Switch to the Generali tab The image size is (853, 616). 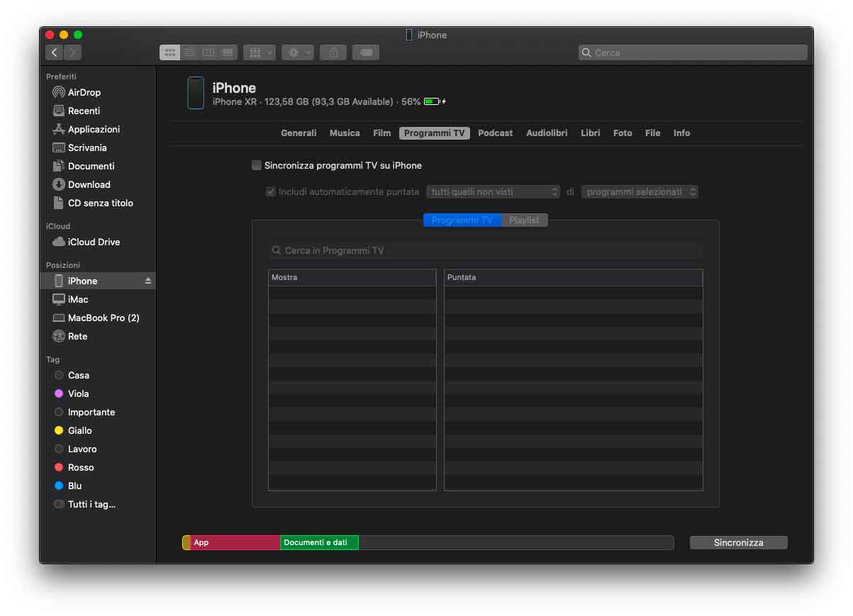click(299, 133)
